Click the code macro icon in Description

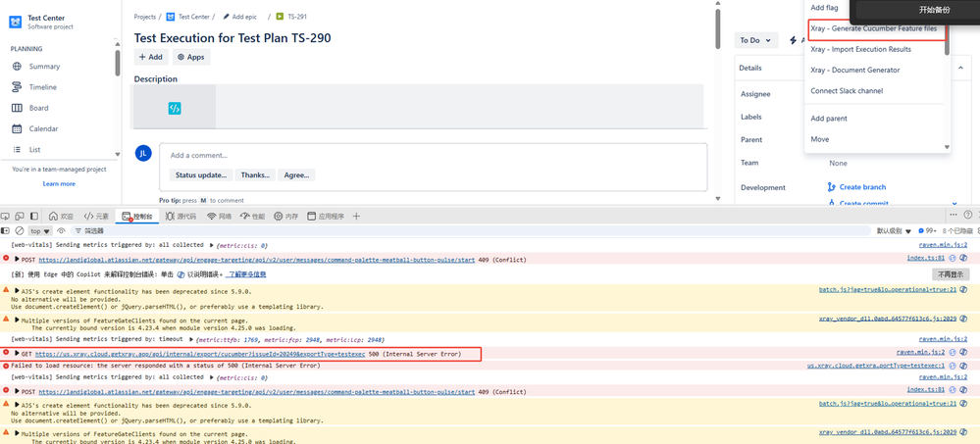point(175,109)
